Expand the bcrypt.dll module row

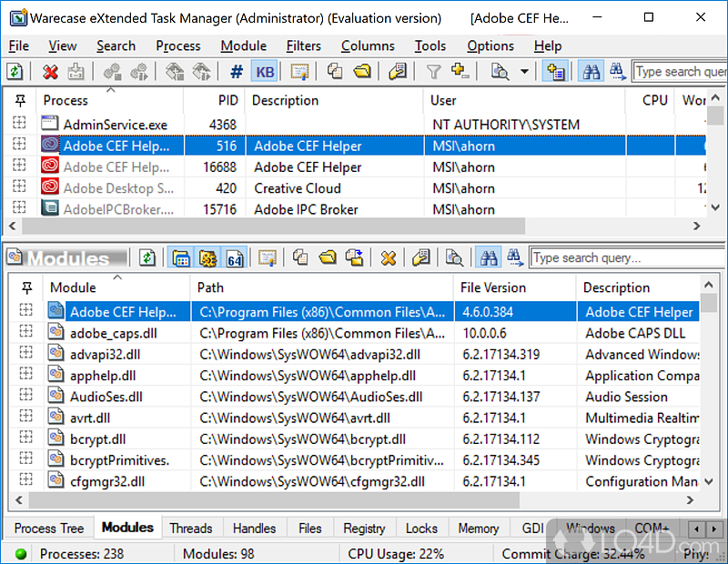coord(26,438)
